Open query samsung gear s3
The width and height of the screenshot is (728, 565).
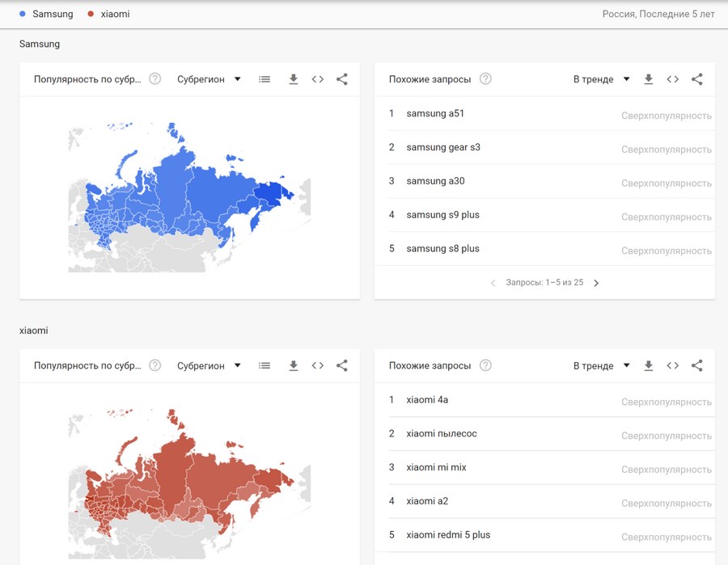point(443,147)
